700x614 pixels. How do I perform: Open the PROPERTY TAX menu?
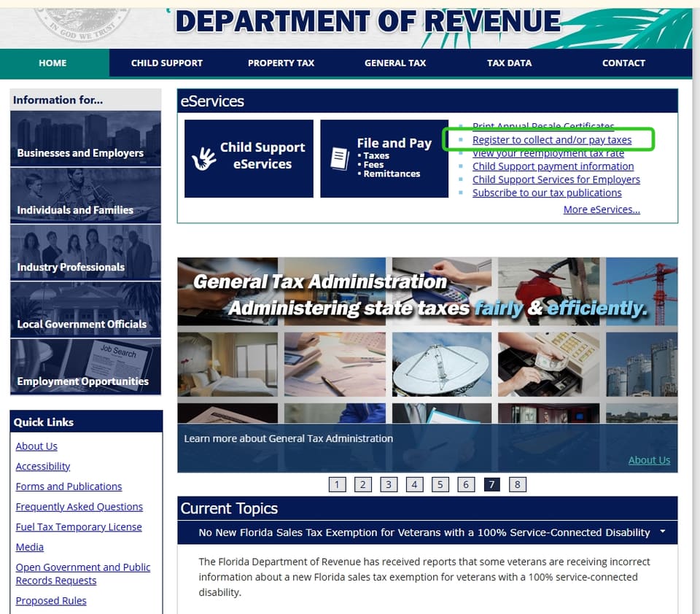(x=281, y=63)
